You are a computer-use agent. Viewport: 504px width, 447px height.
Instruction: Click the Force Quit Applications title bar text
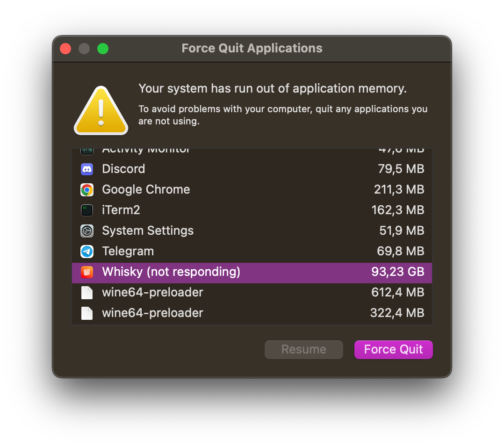[252, 48]
